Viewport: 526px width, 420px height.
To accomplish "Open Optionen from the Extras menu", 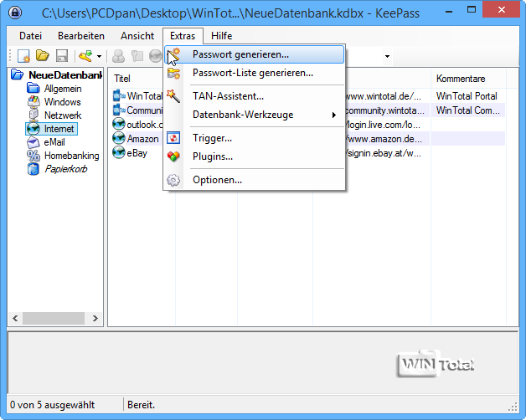I will (x=255, y=180).
